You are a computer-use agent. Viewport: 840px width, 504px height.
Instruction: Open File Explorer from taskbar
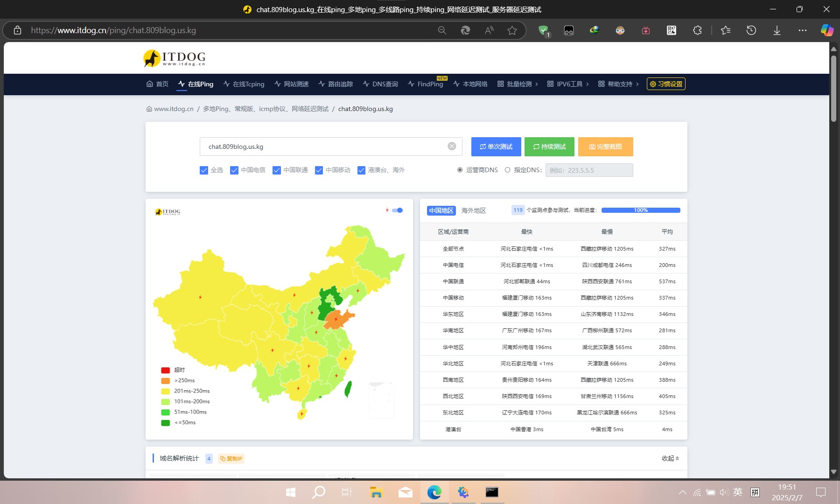coord(376,492)
